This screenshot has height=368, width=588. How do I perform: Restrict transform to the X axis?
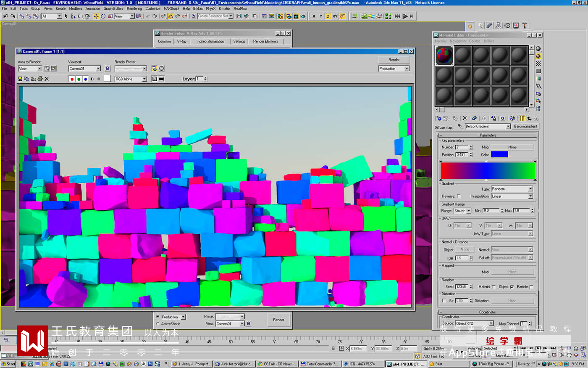(314, 16)
